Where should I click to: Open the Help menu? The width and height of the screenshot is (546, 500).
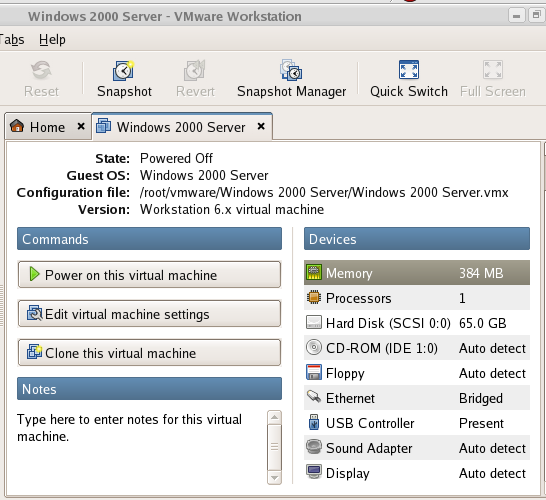[x=52, y=40]
